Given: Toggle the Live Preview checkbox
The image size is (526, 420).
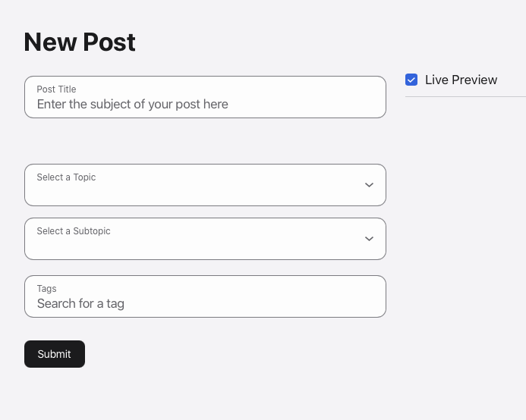Looking at the screenshot, I should click(x=411, y=80).
